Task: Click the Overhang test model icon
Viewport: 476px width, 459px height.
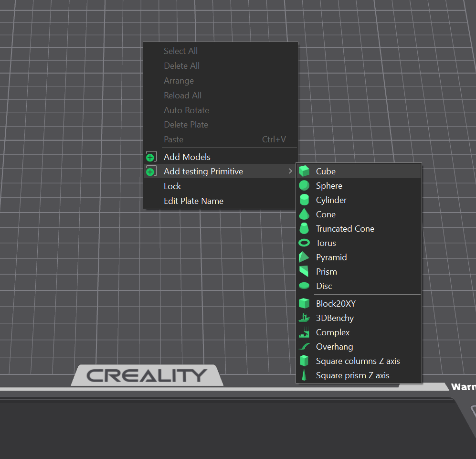Action: 304,347
